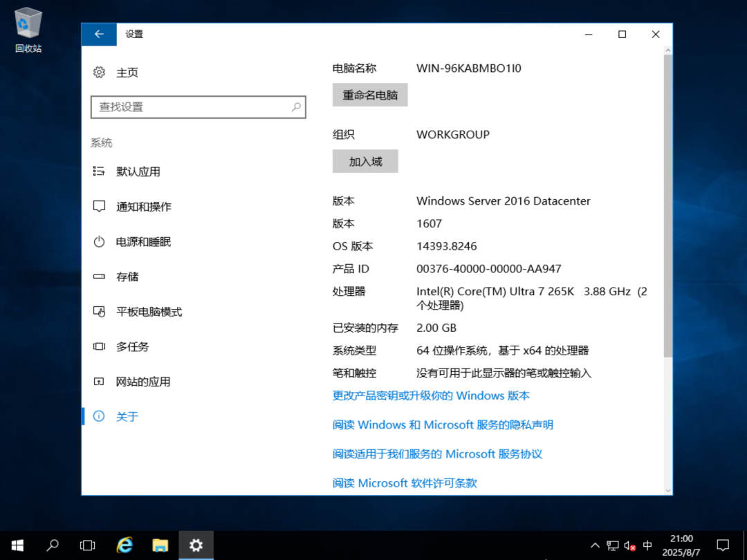The width and height of the screenshot is (747, 560).
Task: Click installed memory value 2.00 GB
Action: click(436, 328)
